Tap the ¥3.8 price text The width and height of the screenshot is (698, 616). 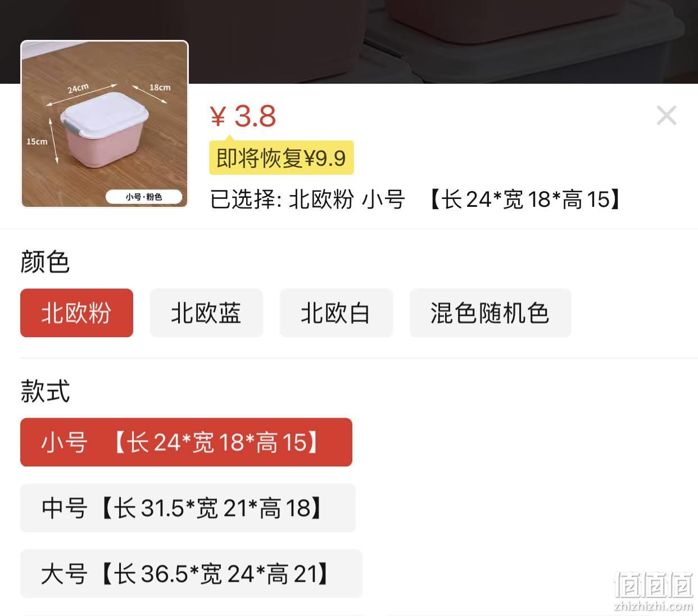(243, 116)
